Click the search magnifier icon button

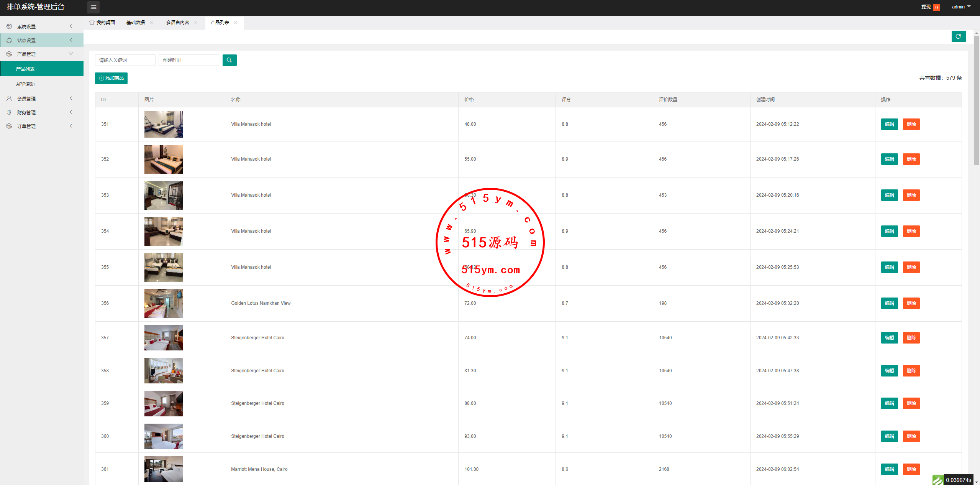(x=229, y=60)
